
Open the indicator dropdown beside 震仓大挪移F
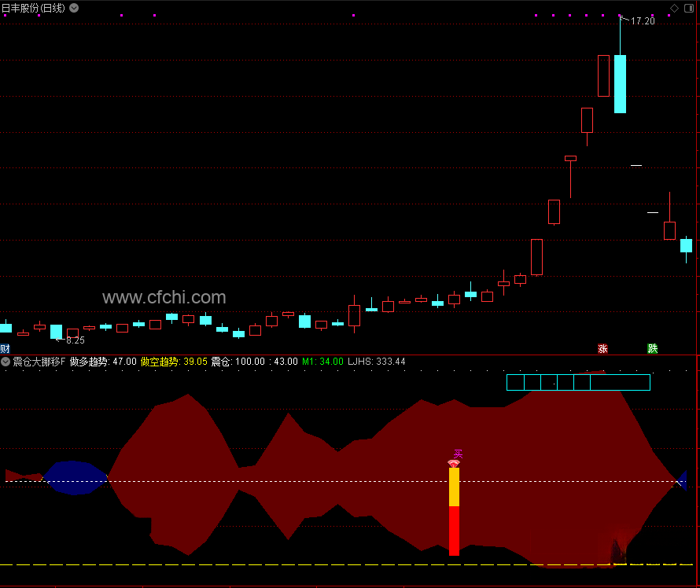click(6, 362)
